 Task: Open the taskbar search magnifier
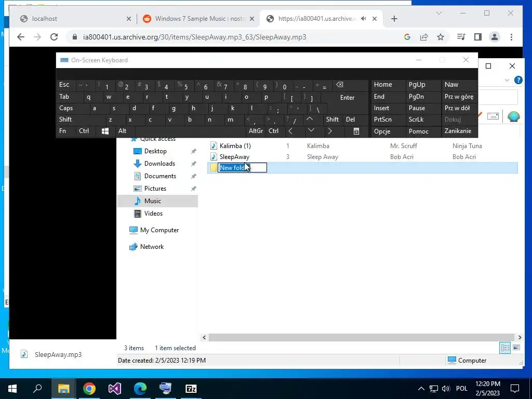pyautogui.click(x=37, y=389)
